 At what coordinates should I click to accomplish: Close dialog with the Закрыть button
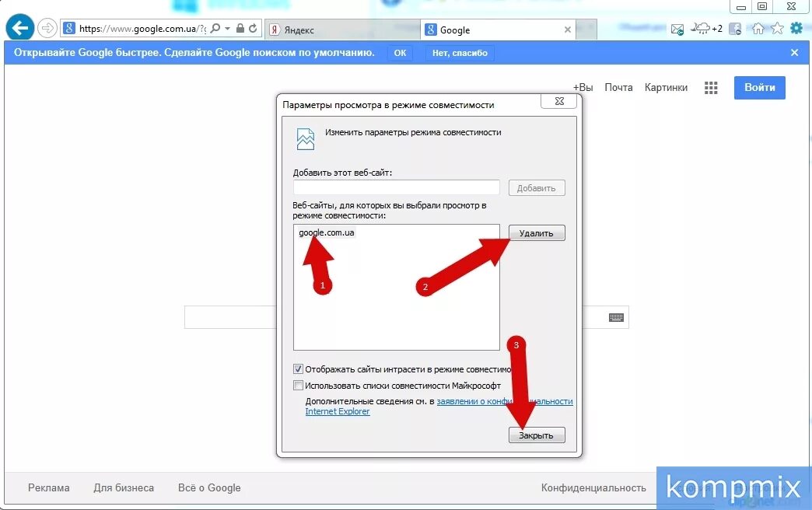(537, 435)
